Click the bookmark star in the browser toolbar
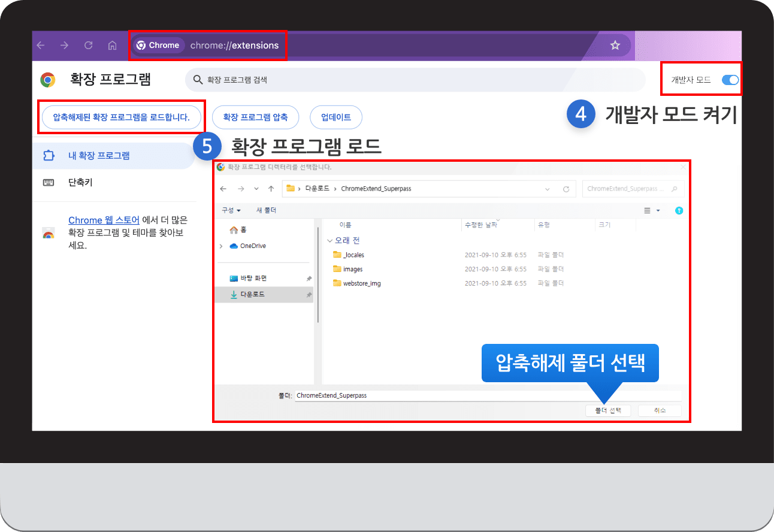This screenshot has width=774, height=532. point(615,45)
